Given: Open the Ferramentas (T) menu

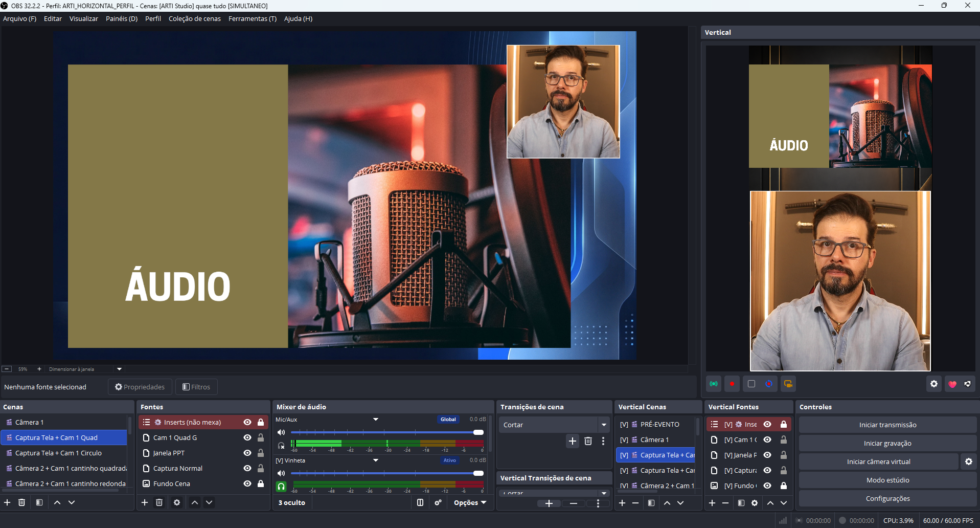Looking at the screenshot, I should [x=253, y=18].
